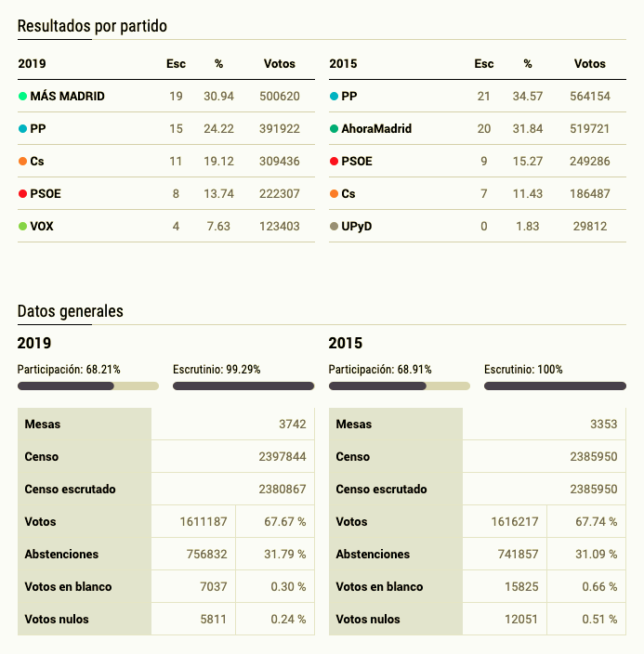The width and height of the screenshot is (644, 654).
Task: Click the 2019 Participación progress bar
Action: [87, 386]
